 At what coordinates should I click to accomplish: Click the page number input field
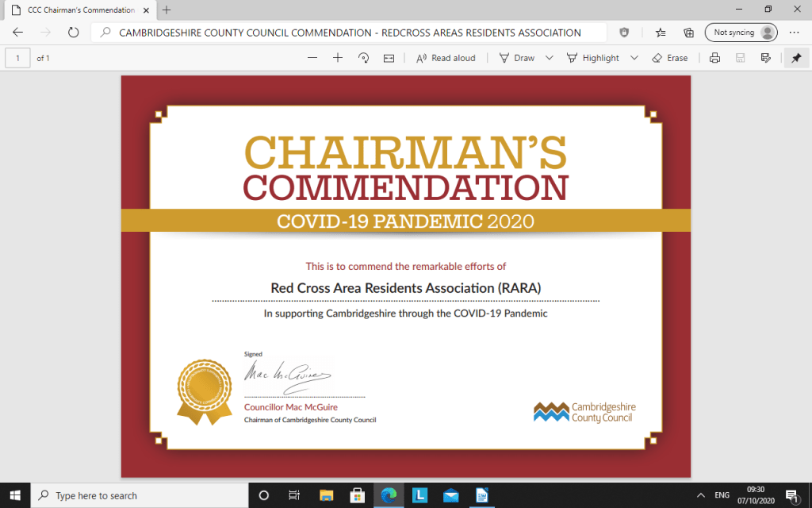[17, 58]
